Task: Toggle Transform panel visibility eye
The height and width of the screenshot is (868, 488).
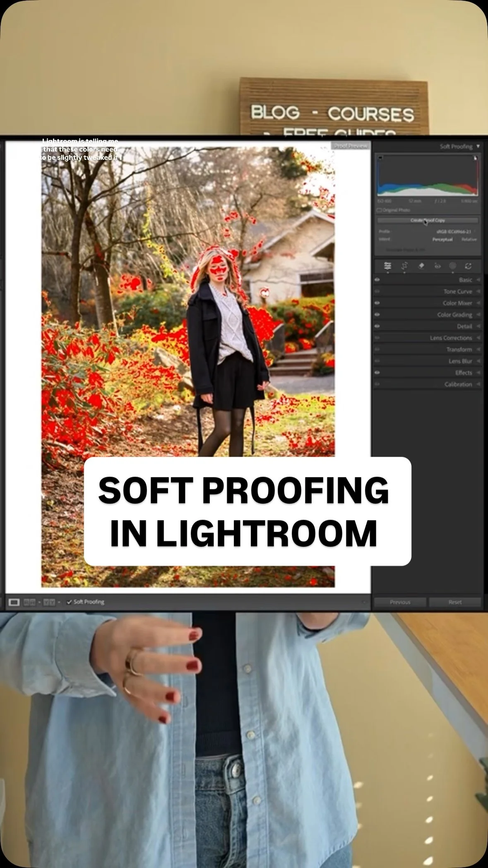Action: [x=377, y=350]
